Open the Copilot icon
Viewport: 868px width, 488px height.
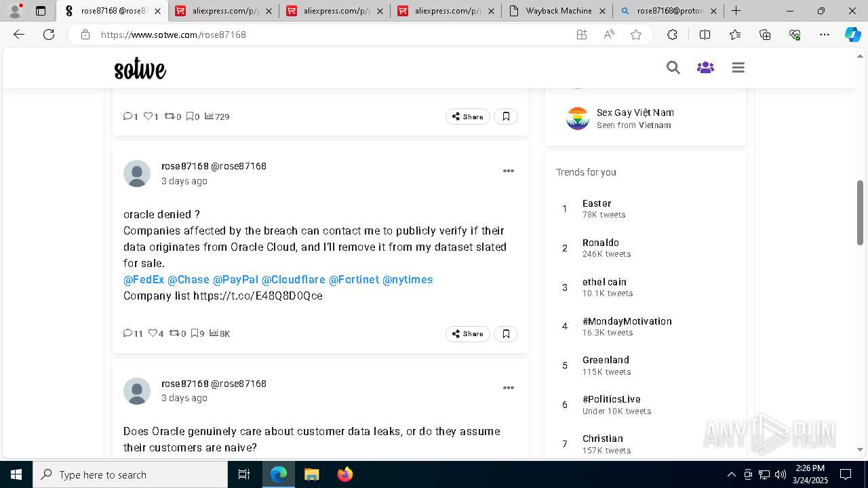point(852,35)
